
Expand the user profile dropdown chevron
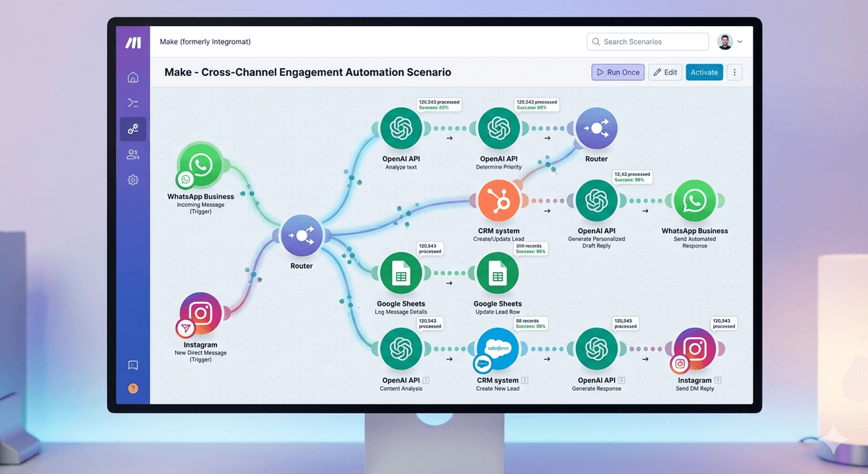[x=740, y=42]
